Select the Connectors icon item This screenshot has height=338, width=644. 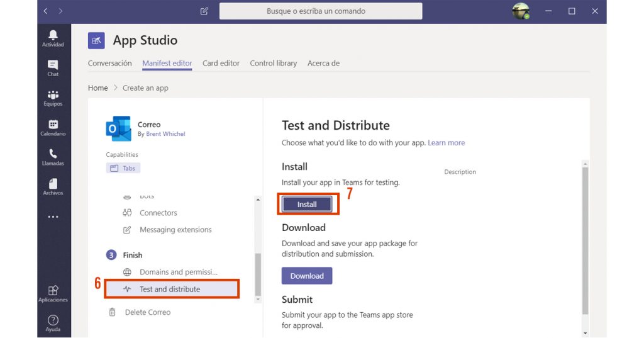[x=150, y=213]
